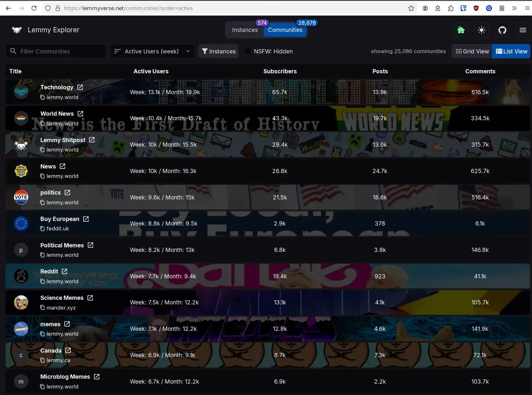Viewport: 532px width, 395px height.
Task: Open external link icon next to politics
Action: point(67,193)
